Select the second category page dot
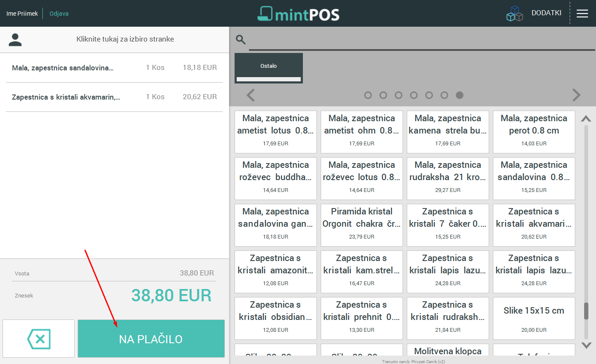Image resolution: width=596 pixels, height=364 pixels. [x=383, y=95]
